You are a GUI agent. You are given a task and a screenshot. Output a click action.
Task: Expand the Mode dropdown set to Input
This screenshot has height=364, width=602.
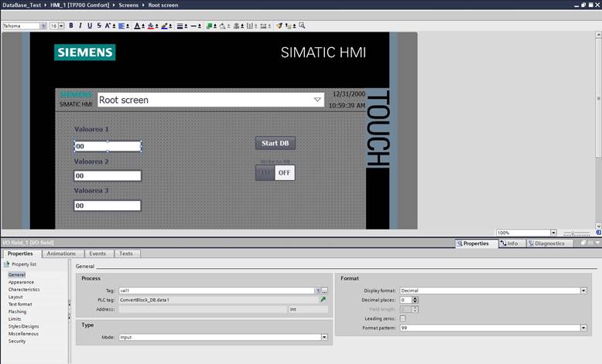(324, 337)
